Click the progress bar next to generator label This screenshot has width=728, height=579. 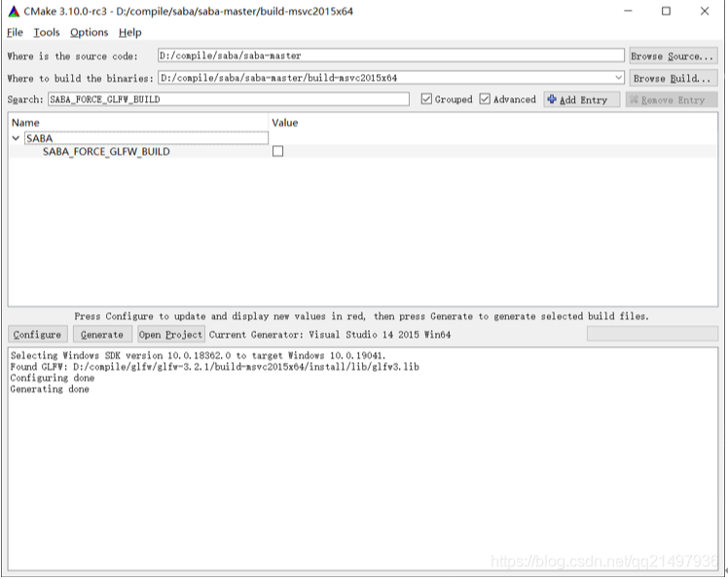pyautogui.click(x=652, y=334)
